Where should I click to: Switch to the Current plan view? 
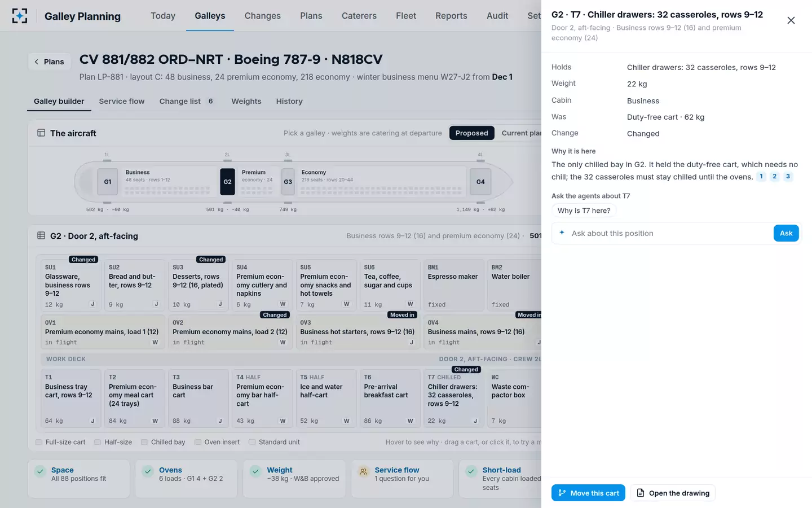(520, 133)
